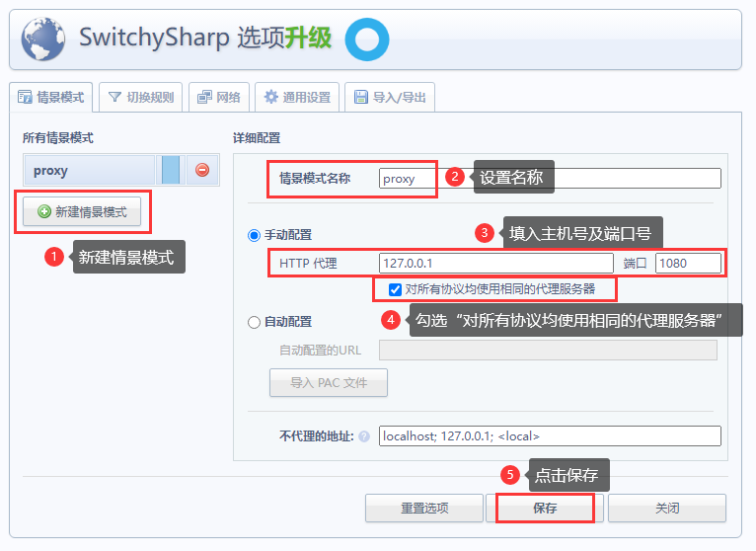The width and height of the screenshot is (756, 551).
Task: Click the 端口 port number field
Action: [687, 264]
